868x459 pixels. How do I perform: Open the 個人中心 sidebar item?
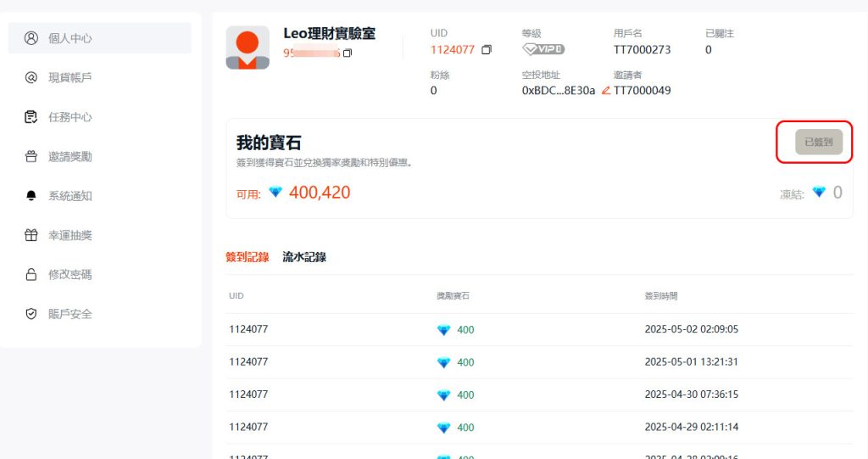pyautogui.click(x=100, y=38)
